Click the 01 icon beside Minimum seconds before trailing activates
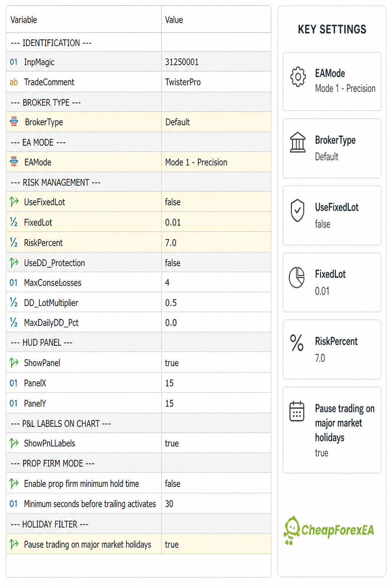 14,504
